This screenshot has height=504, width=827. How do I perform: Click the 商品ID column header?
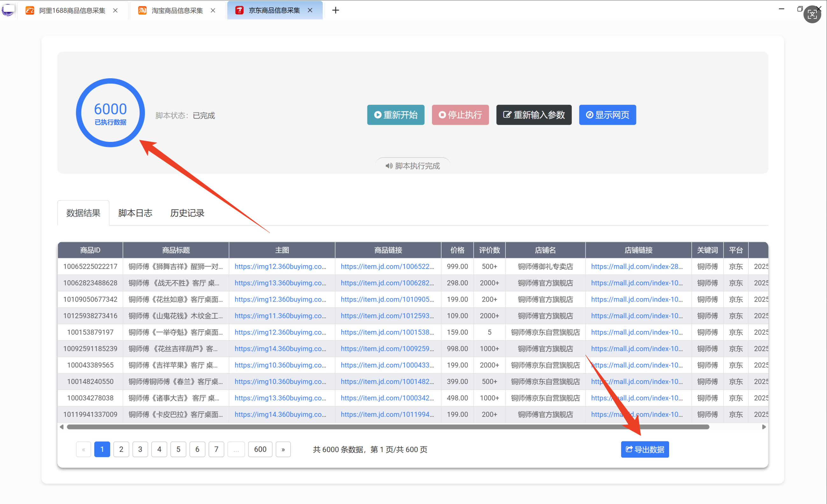coord(90,250)
